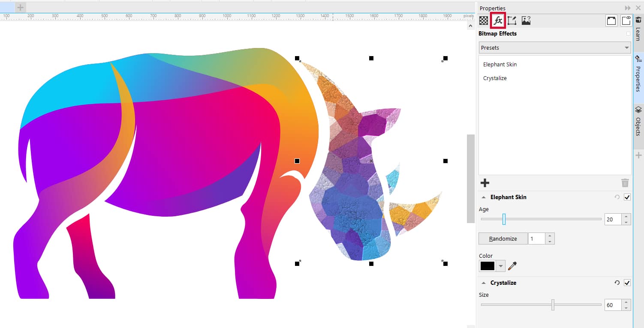Open the image adjustment icon with question mark
This screenshot has height=328, width=644.
point(526,20)
